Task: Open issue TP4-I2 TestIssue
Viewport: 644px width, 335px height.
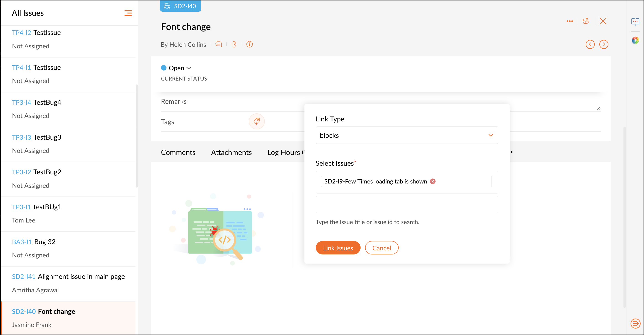Action: click(x=68, y=39)
